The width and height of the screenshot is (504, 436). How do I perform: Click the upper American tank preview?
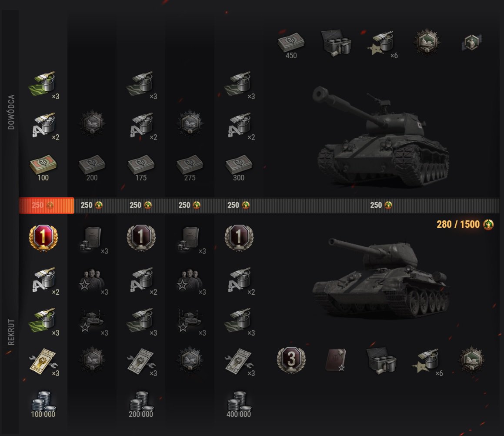[x=381, y=136]
